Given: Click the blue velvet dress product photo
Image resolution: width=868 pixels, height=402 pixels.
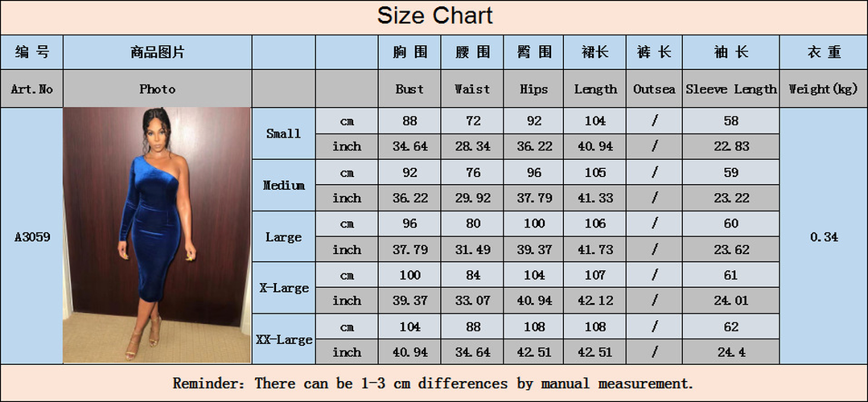Looking at the screenshot, I should tap(157, 235).
